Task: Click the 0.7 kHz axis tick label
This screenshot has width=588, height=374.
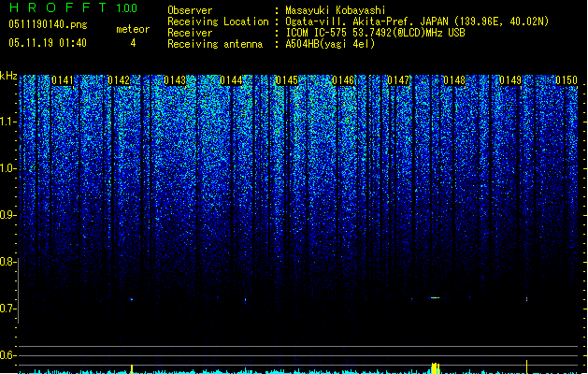Action: (7, 309)
